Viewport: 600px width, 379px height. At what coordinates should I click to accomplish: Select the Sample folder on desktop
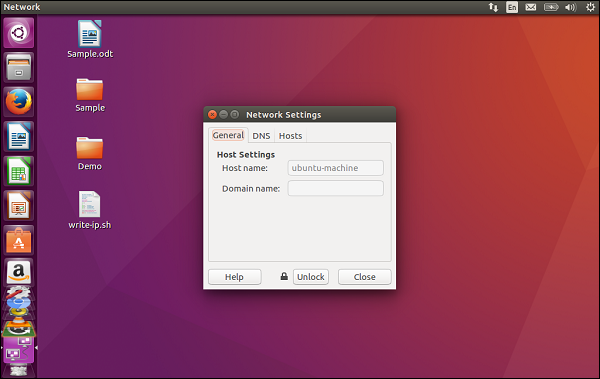click(90, 95)
